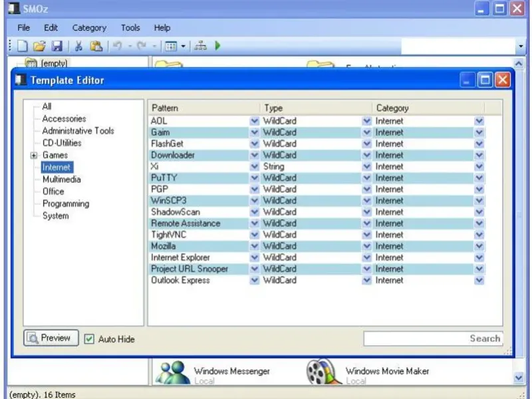
Task: Click the Search input field
Action: tap(433, 338)
